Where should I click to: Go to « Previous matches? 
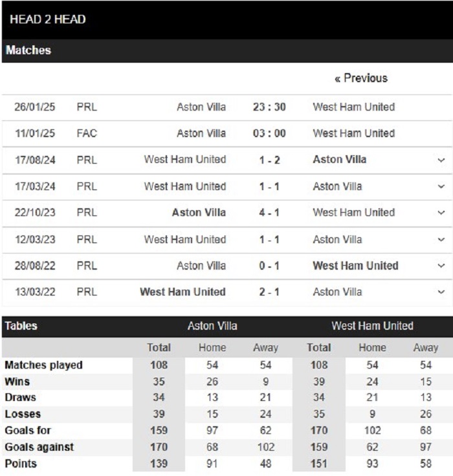361,78
